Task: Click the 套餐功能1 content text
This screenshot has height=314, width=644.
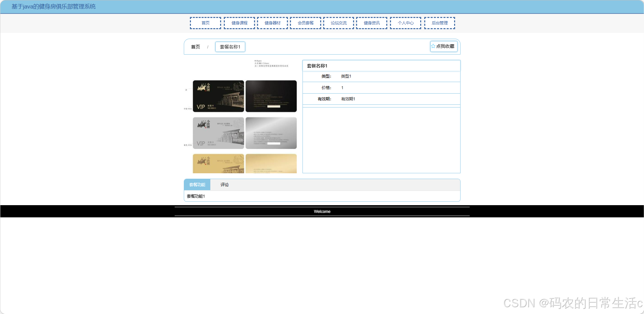Action: [x=196, y=196]
